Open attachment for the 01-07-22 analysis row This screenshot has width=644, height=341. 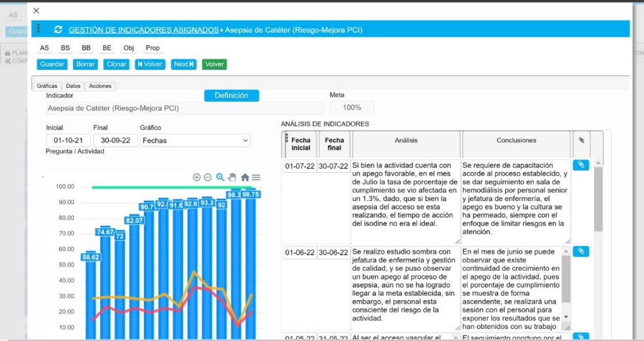(x=580, y=165)
